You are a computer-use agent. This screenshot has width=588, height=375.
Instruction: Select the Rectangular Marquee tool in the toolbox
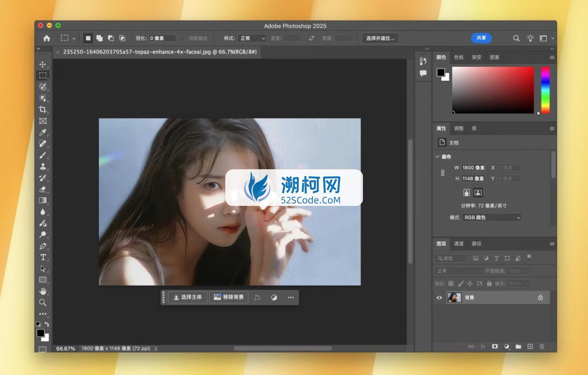(43, 75)
